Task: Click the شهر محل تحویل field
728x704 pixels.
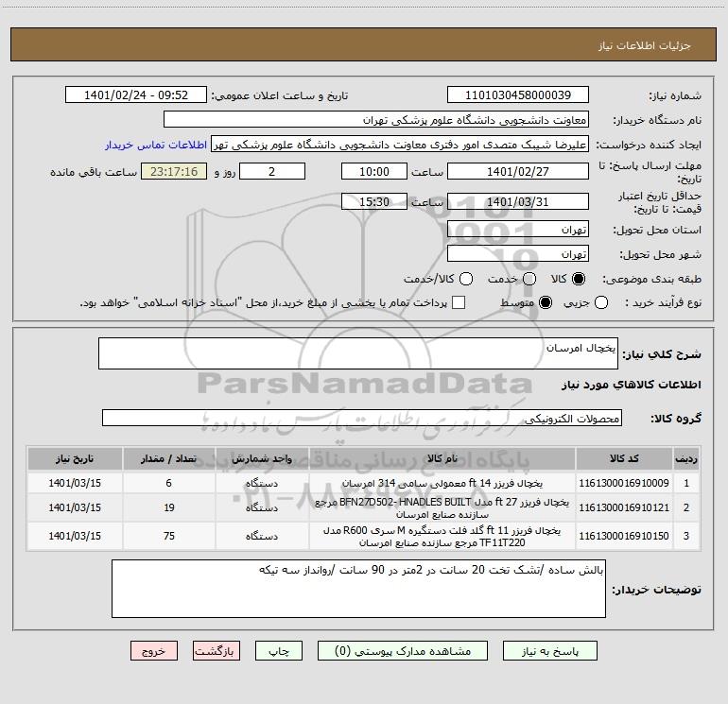Action: [518, 253]
